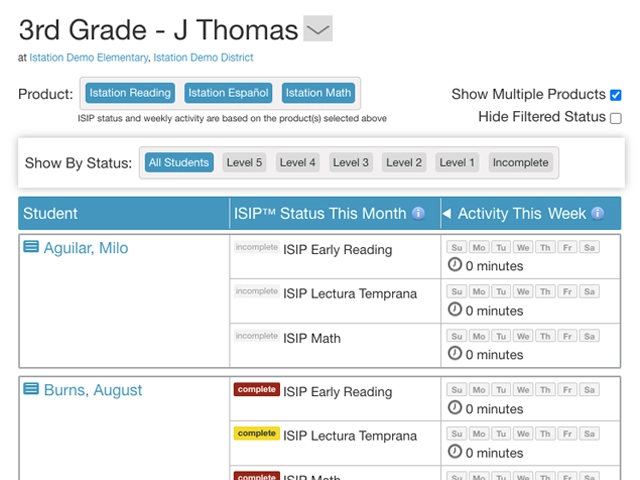Toggle the Istation Math product filter
The width and height of the screenshot is (640, 480).
point(318,93)
